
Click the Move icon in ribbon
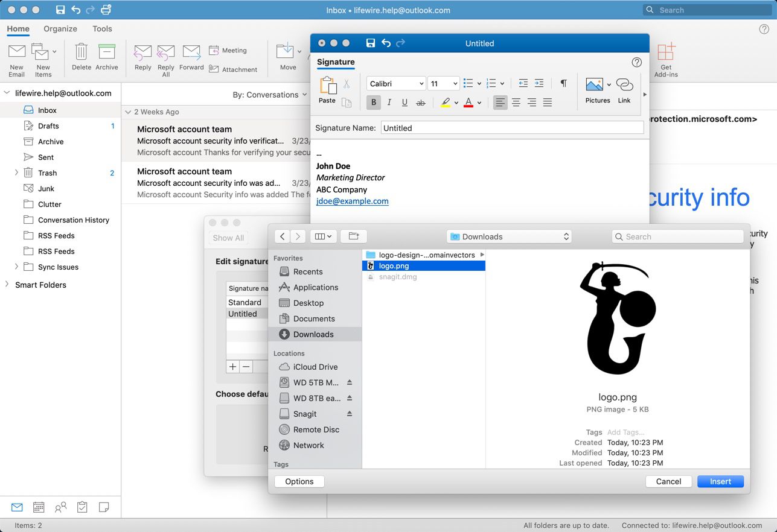(x=285, y=52)
